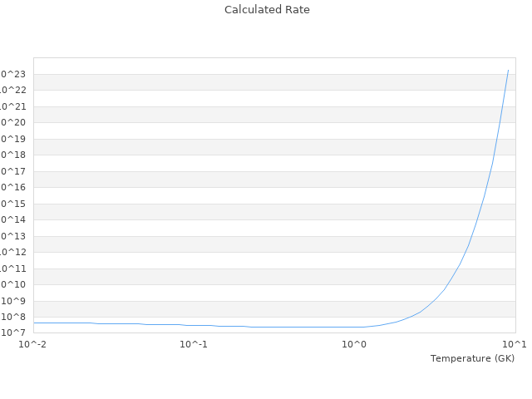The height and width of the screenshot is (399, 532).
Task: Select the 10^9 y-axis tick label
Action: [16, 301]
